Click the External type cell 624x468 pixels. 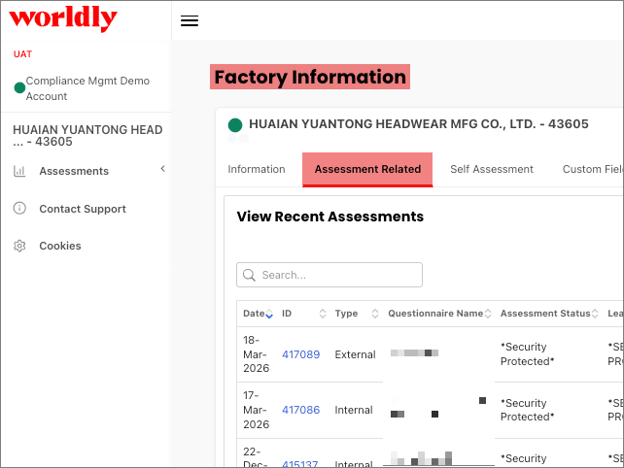(x=355, y=355)
